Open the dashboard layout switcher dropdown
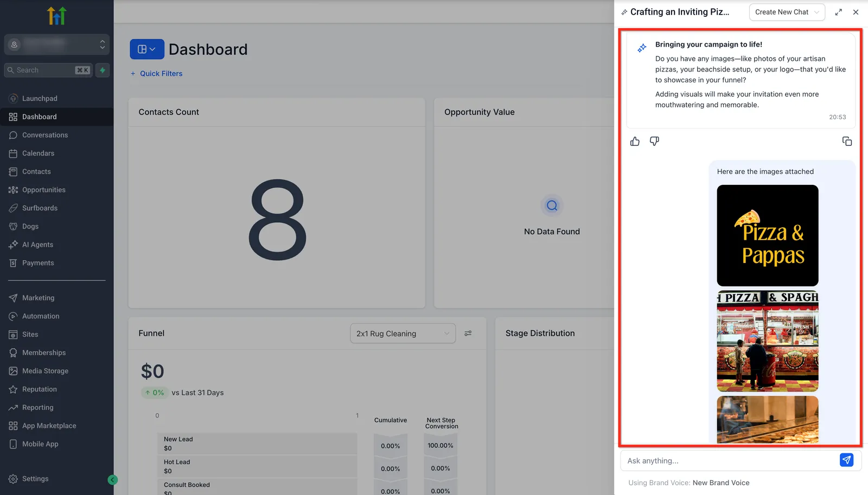 point(147,49)
